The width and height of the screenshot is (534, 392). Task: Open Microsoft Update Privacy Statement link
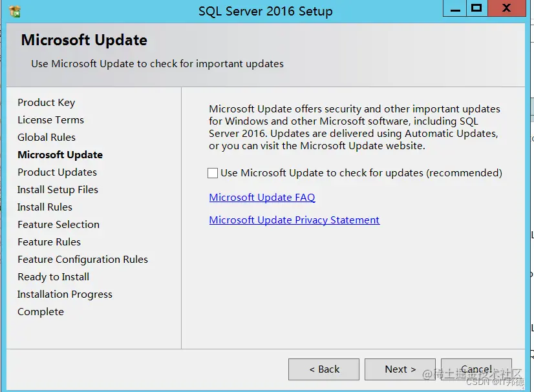pyautogui.click(x=294, y=220)
